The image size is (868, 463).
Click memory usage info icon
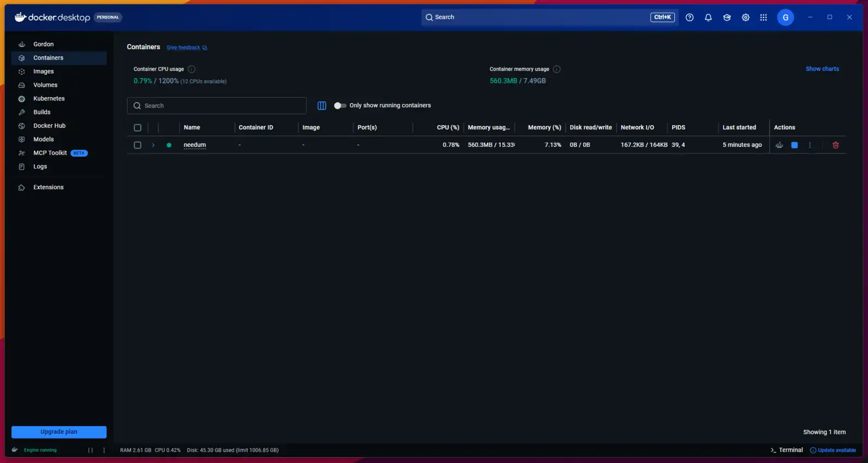[557, 69]
